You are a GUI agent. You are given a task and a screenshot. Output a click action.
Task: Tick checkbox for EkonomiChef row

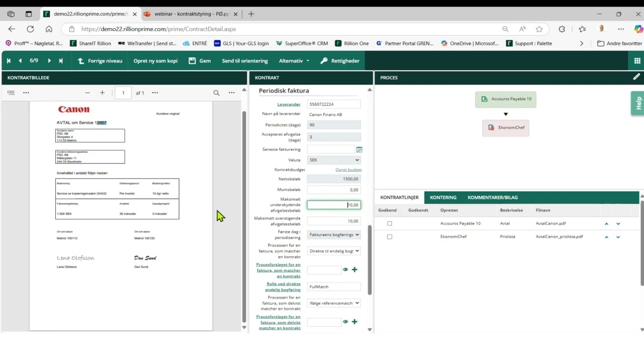(x=389, y=237)
